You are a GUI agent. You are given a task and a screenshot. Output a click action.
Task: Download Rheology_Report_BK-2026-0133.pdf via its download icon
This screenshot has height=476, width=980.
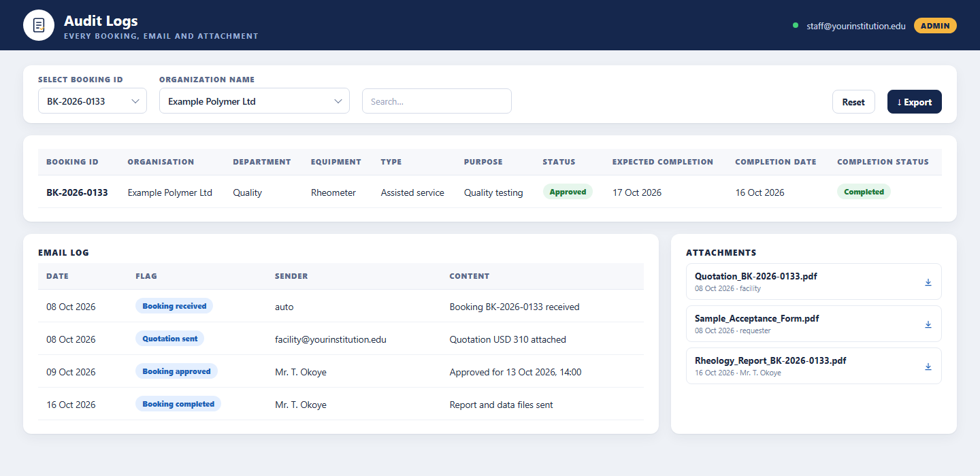928,367
